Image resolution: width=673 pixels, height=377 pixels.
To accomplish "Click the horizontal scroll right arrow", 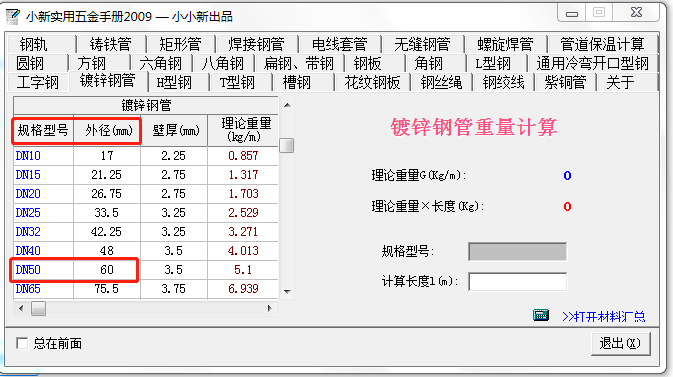I will click(x=270, y=308).
